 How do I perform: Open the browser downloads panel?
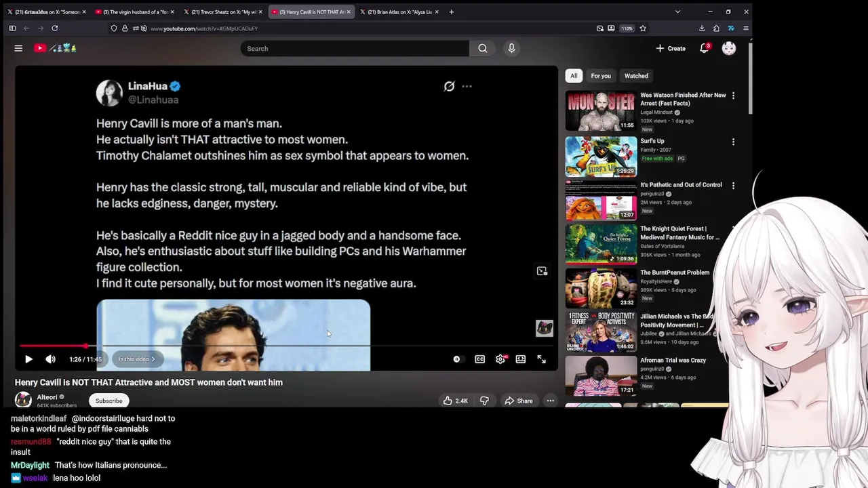point(702,28)
